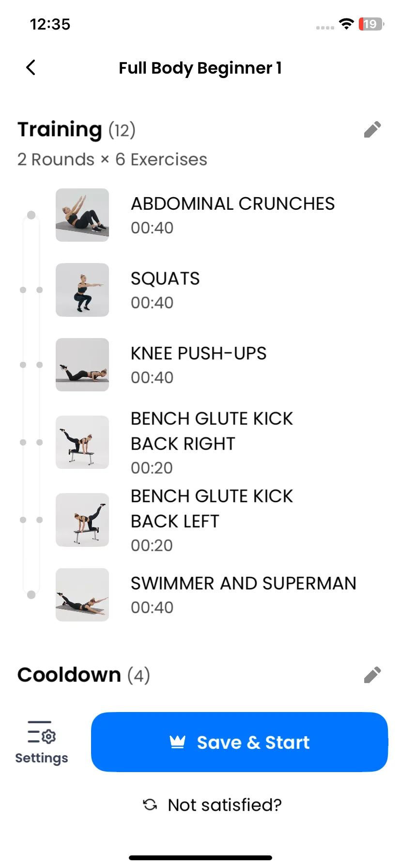Open Swimmer and Superman thumbnail
401x868 pixels.
[x=82, y=595]
